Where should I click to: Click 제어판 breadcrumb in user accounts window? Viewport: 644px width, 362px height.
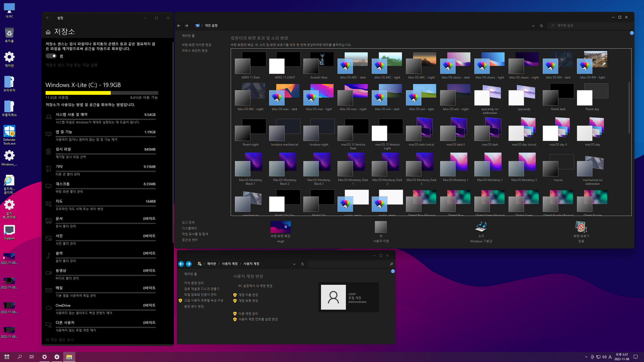point(211,264)
